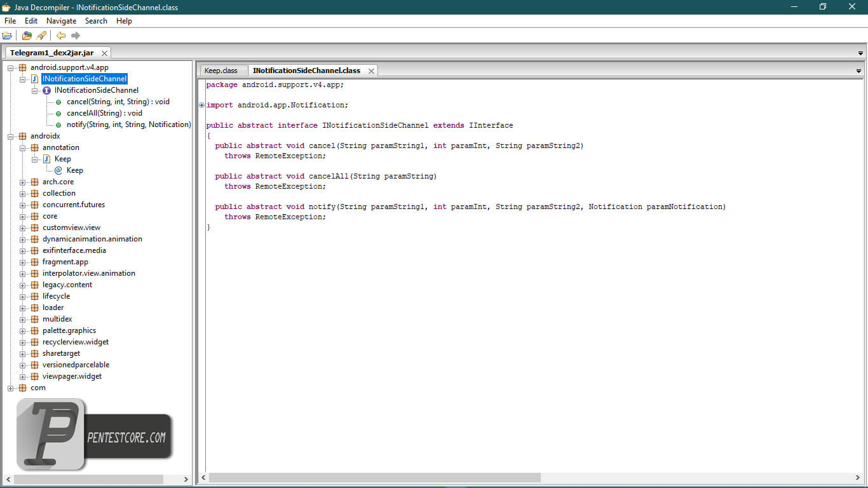868x488 pixels.
Task: Close the INotificationSideChannel.class tab
Action: pos(372,71)
